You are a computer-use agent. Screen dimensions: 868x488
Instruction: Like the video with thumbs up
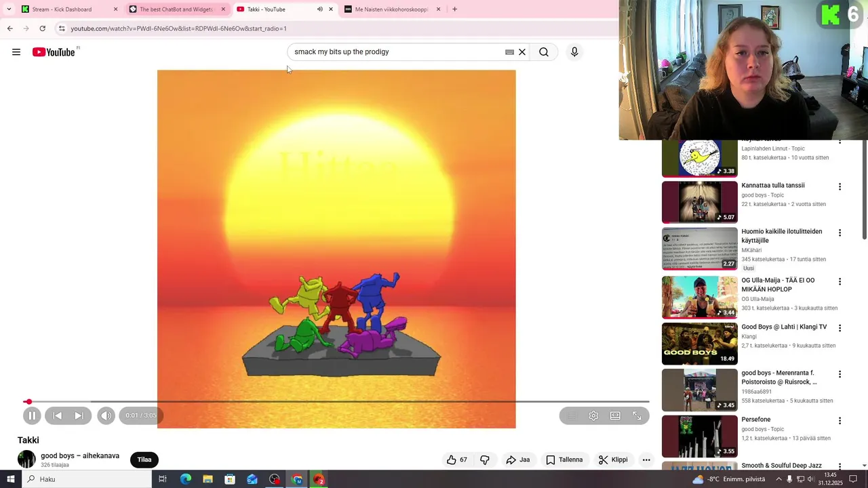coord(457,460)
